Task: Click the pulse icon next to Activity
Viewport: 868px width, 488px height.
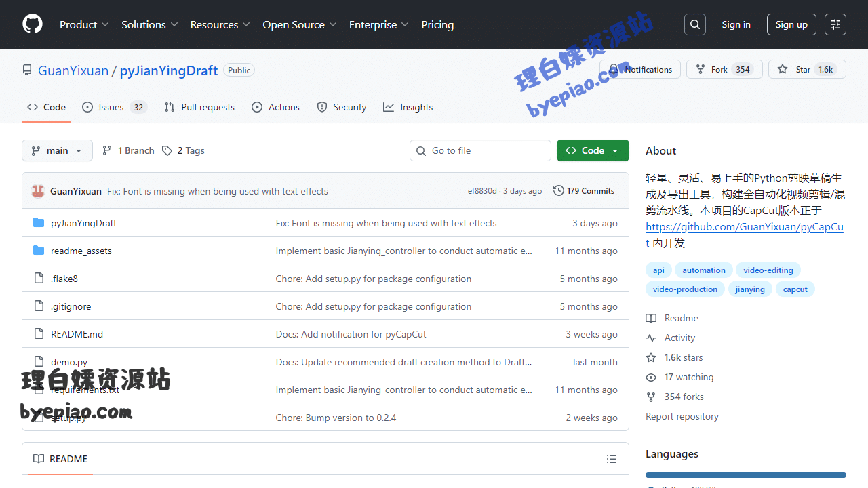Action: tap(651, 338)
